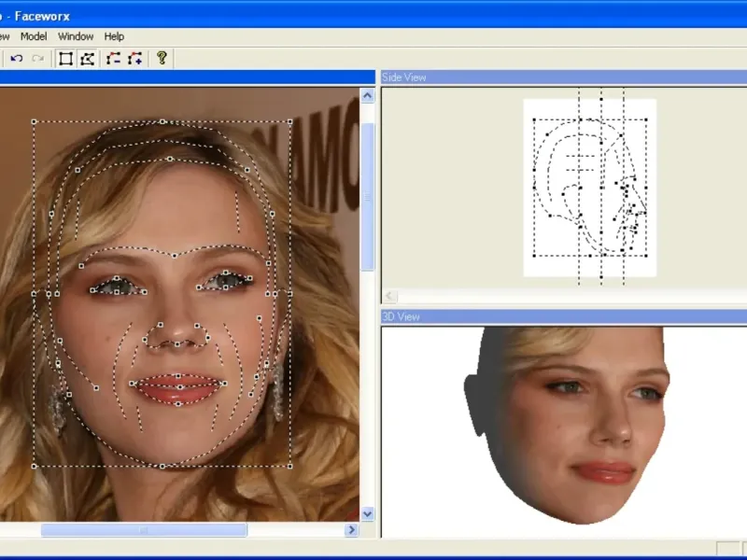Open the Window menu
The image size is (747, 560).
[76, 36]
